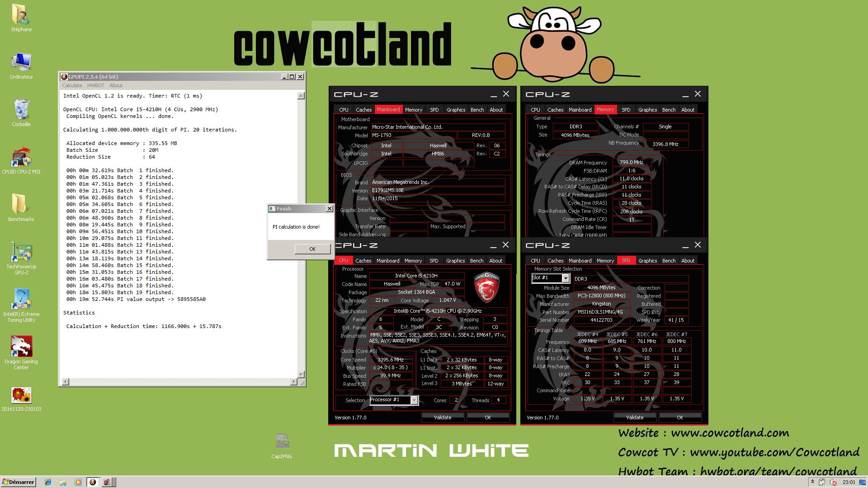868x488 pixels.
Task: Click the DRAM Frequency 799.0 MHz value
Action: [x=632, y=162]
